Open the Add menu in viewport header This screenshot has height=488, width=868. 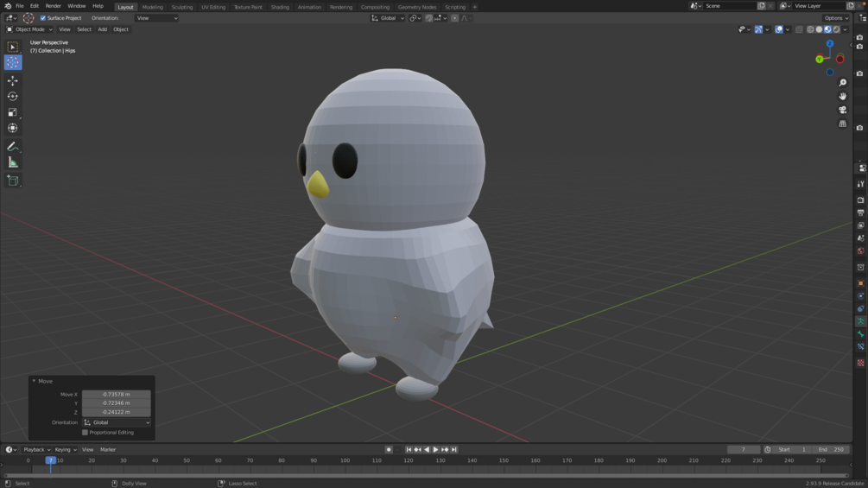103,29
